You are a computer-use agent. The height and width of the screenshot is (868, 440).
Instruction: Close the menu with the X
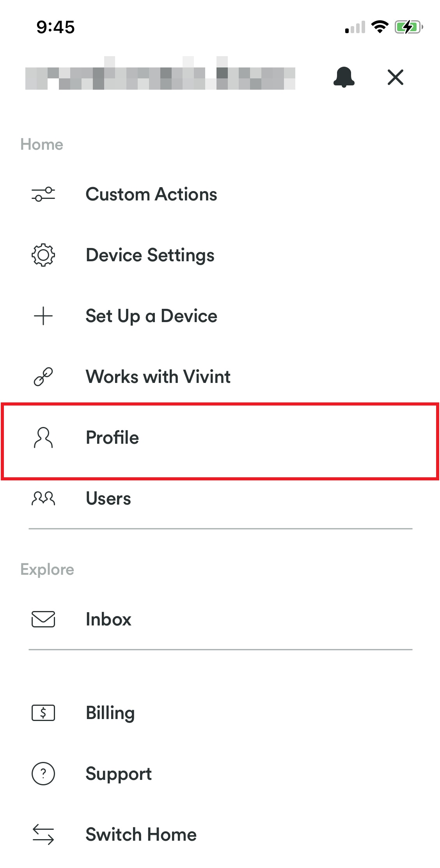pyautogui.click(x=396, y=77)
